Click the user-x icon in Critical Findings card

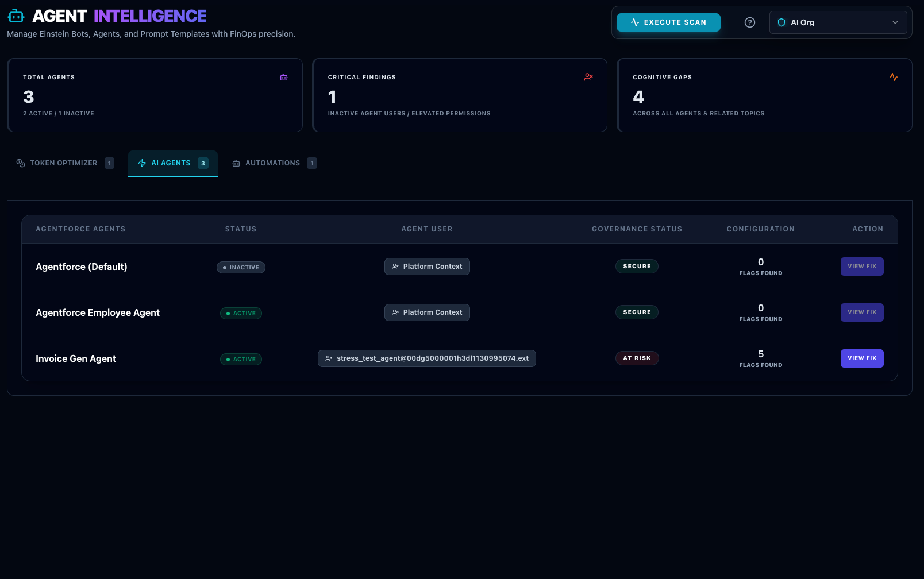(x=588, y=77)
